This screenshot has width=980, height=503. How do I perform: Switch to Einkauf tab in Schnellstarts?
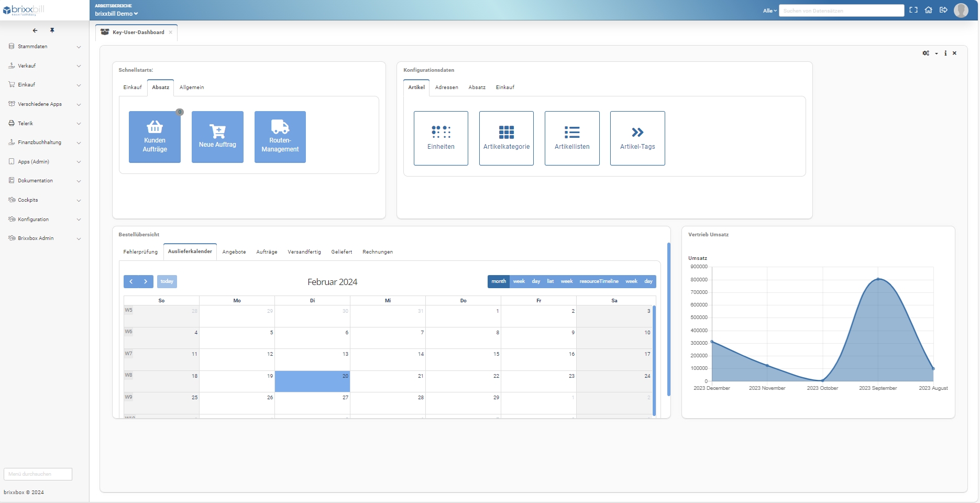tap(133, 88)
